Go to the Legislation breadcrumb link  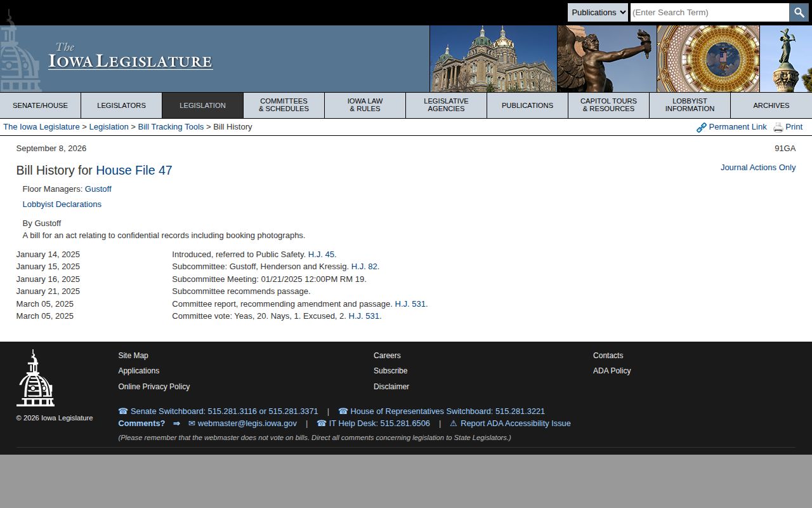click(x=108, y=127)
